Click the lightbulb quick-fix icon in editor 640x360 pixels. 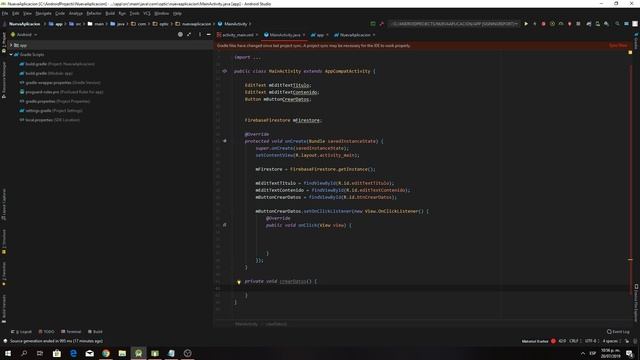coord(239,282)
